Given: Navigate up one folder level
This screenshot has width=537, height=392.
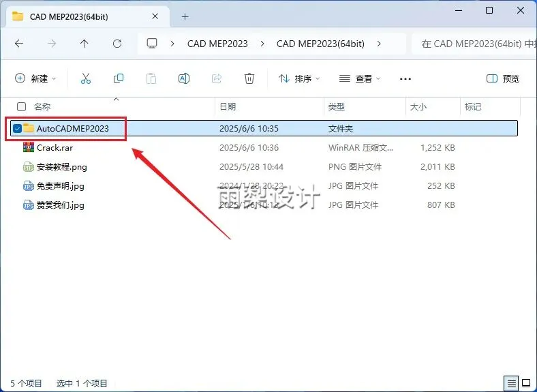Looking at the screenshot, I should point(85,44).
